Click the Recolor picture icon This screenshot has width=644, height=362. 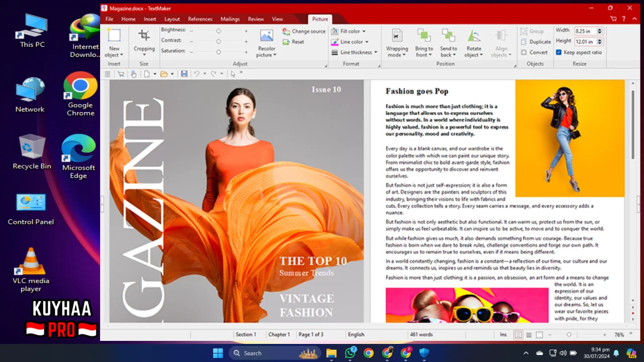[x=266, y=36]
